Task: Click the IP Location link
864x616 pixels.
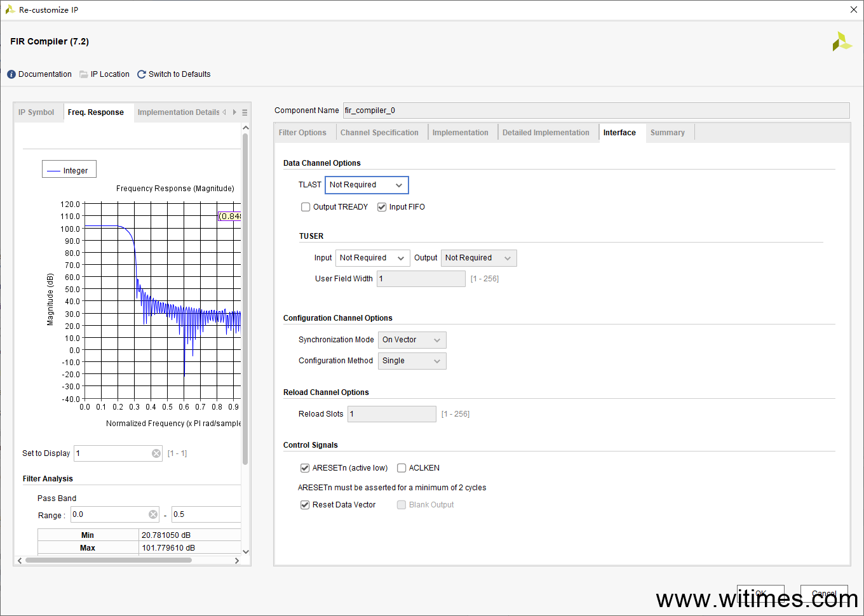Action: tap(110, 74)
